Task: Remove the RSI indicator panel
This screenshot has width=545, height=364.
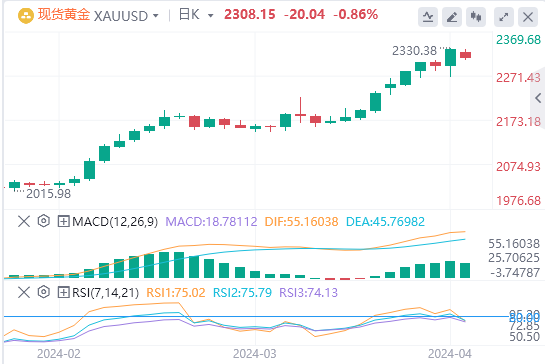Action: point(24,292)
